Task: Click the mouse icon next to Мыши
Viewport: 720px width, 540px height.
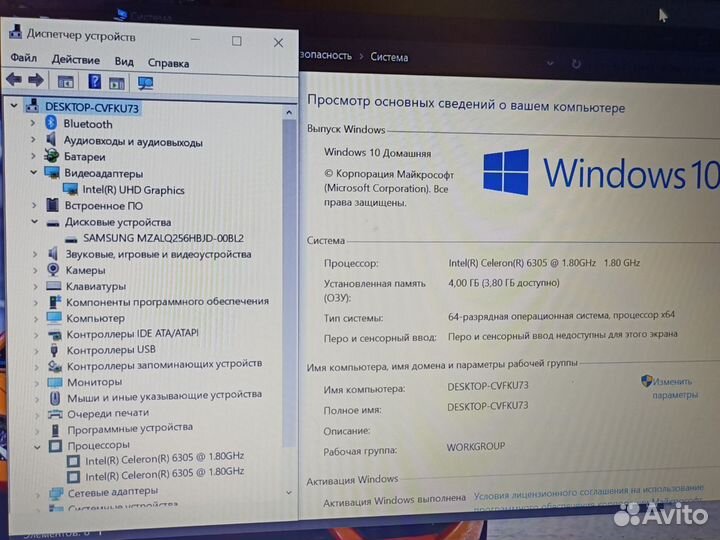Action: [x=55, y=398]
